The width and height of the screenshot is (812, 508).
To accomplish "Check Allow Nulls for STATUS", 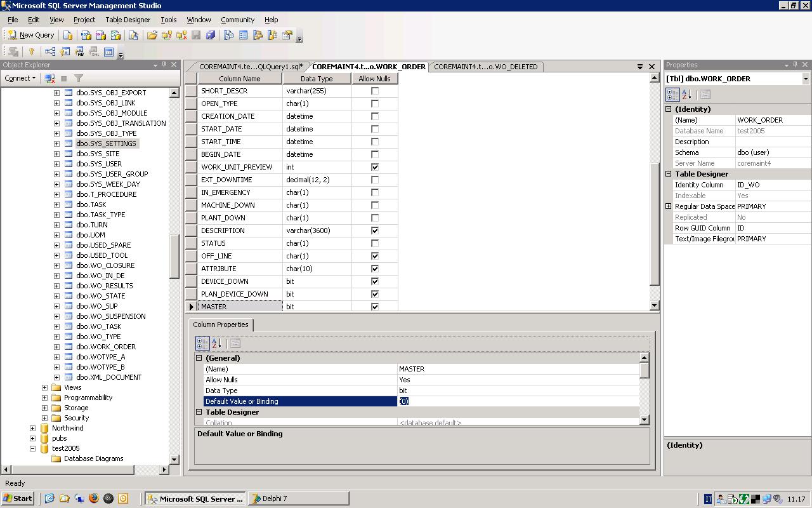I will point(375,243).
